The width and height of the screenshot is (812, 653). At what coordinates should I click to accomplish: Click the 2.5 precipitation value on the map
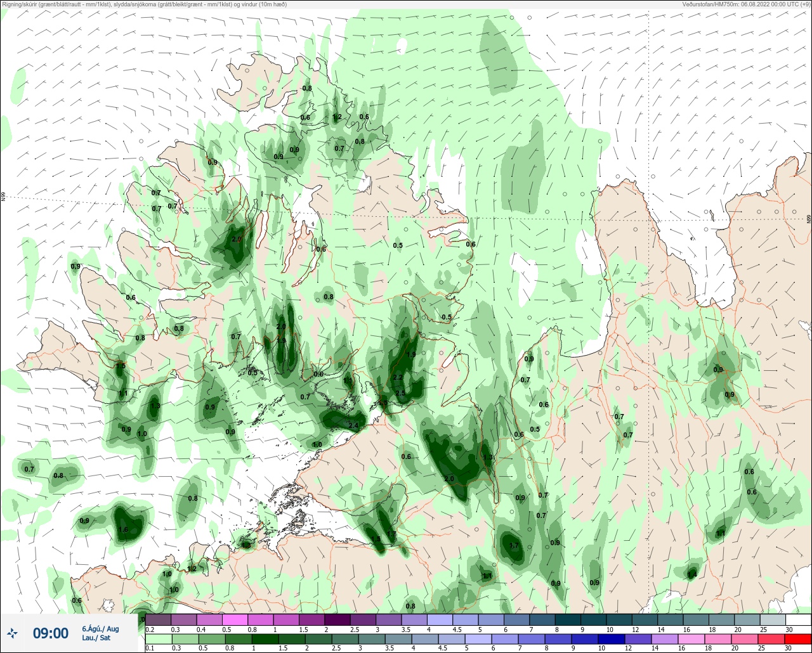click(x=400, y=393)
